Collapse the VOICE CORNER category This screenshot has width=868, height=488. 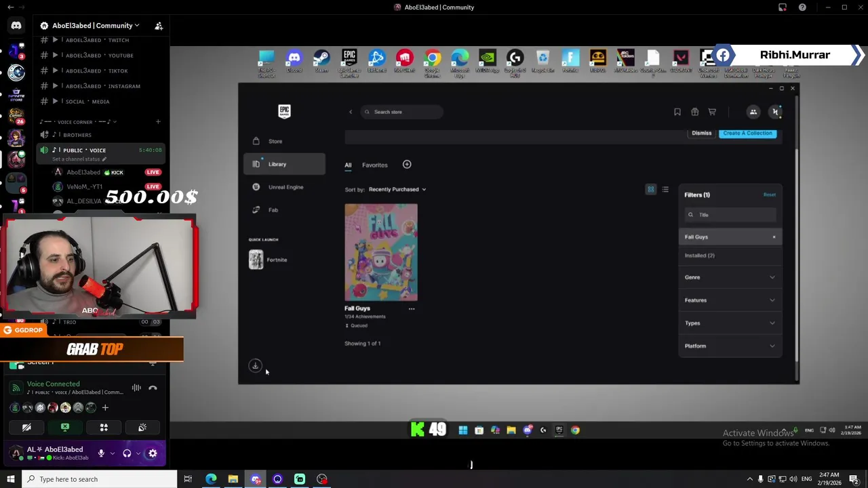coord(78,122)
